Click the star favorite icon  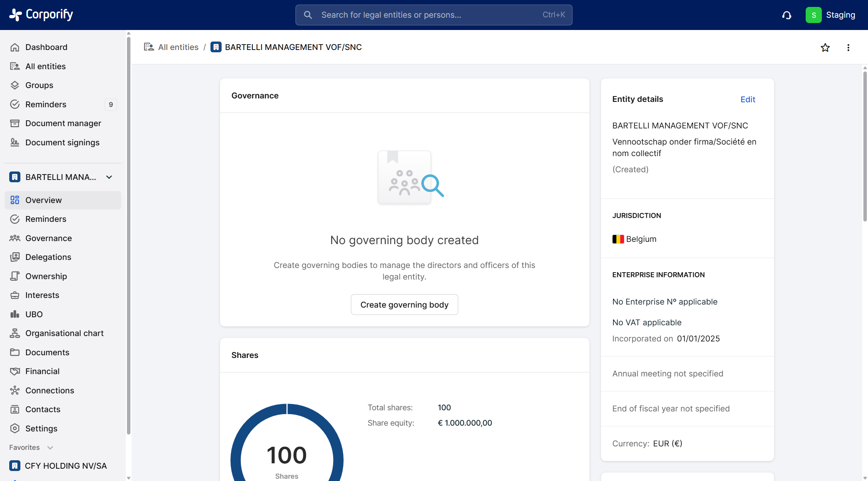coord(825,48)
